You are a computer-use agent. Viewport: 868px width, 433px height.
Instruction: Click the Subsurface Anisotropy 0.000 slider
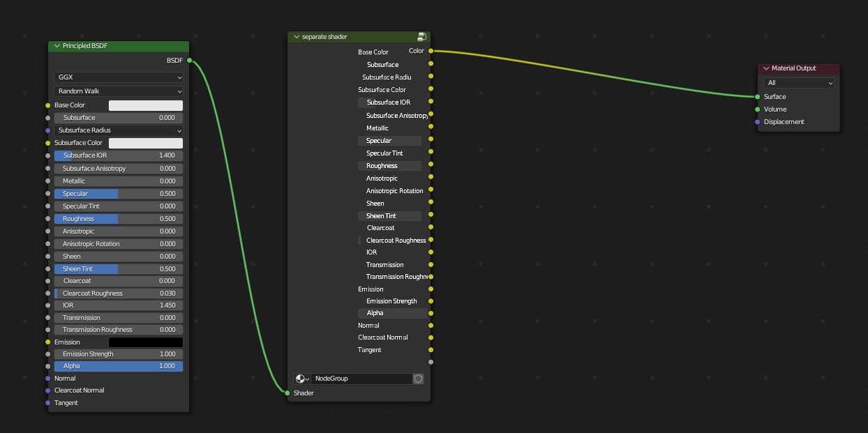(119, 169)
